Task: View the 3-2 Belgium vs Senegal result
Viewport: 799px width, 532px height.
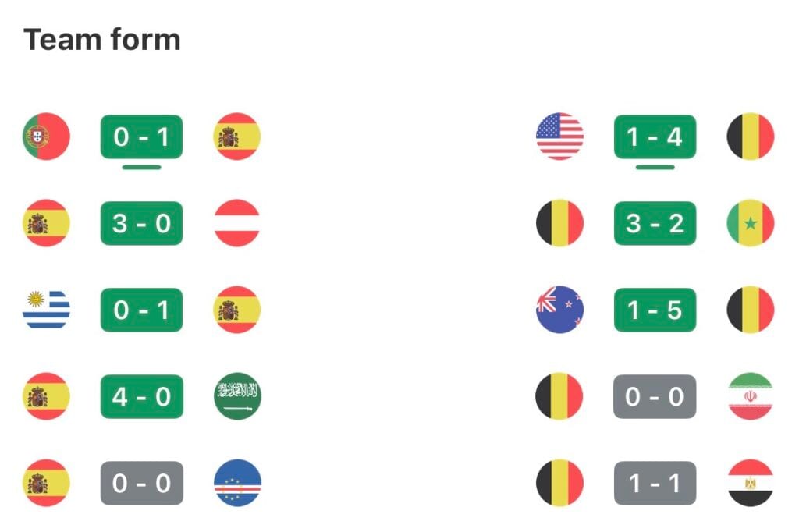Action: (x=655, y=223)
